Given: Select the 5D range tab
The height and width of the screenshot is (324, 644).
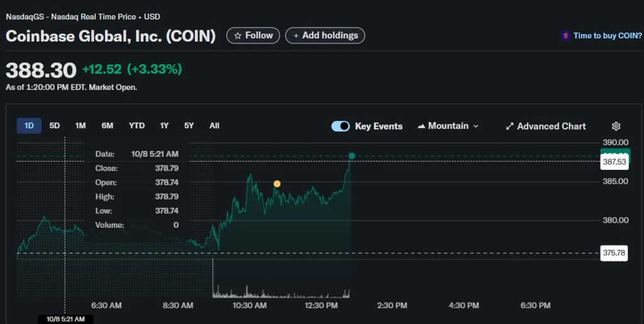Looking at the screenshot, I should (55, 126).
